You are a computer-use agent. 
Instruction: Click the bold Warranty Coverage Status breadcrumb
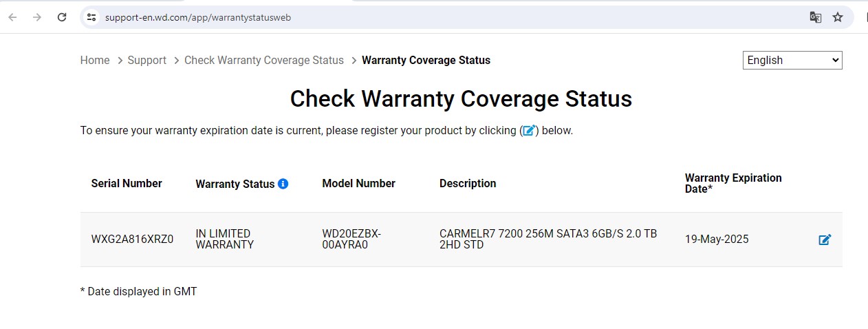(x=426, y=61)
